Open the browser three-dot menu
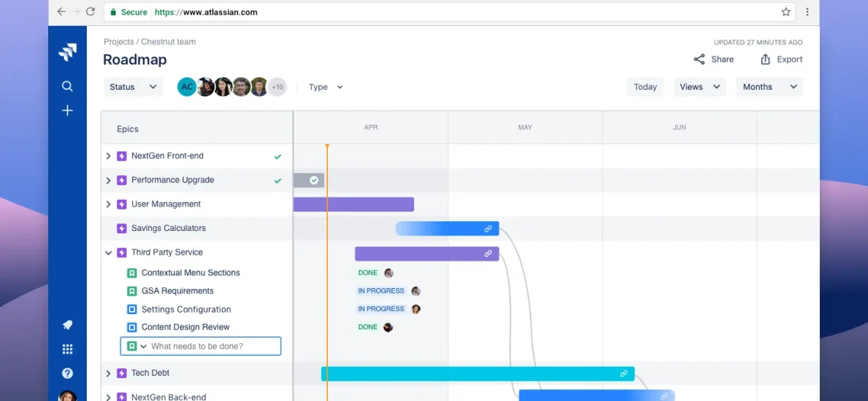The width and height of the screenshot is (868, 401). coord(807,12)
